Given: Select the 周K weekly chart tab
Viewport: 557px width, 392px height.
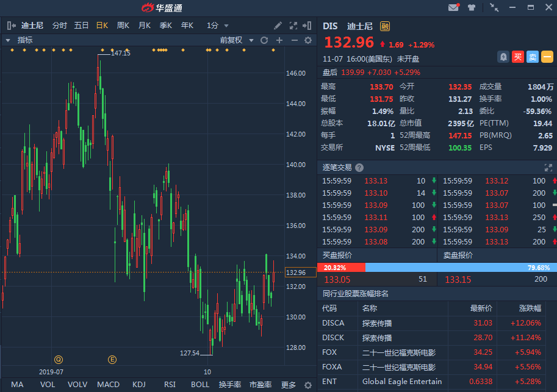Looking at the screenshot, I should click(x=123, y=26).
